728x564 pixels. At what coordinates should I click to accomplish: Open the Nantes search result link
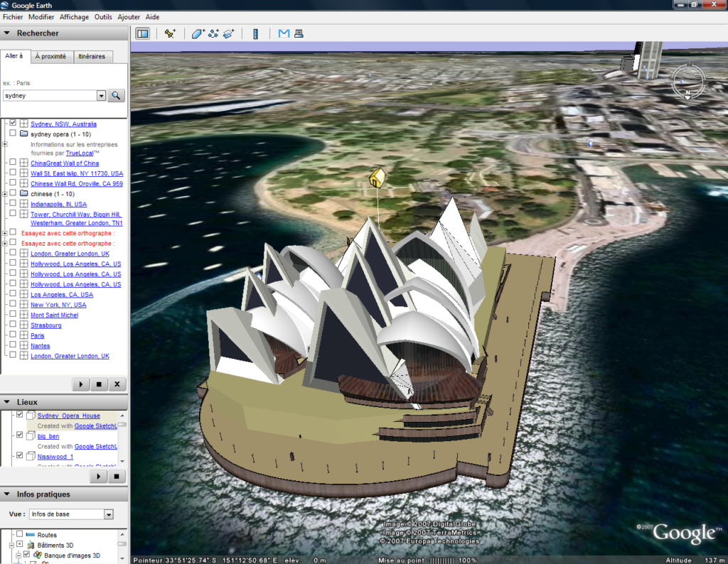40,345
